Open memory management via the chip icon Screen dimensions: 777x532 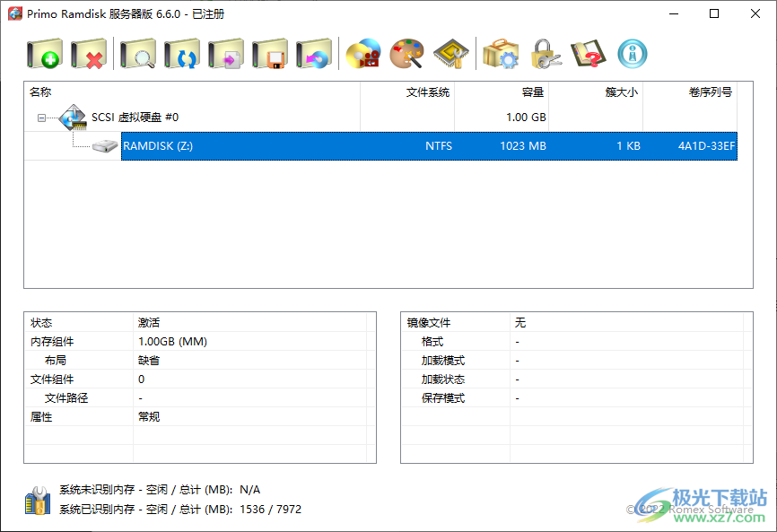(450, 54)
